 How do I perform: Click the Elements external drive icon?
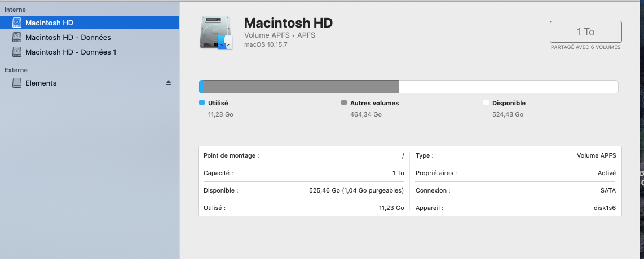tap(17, 83)
